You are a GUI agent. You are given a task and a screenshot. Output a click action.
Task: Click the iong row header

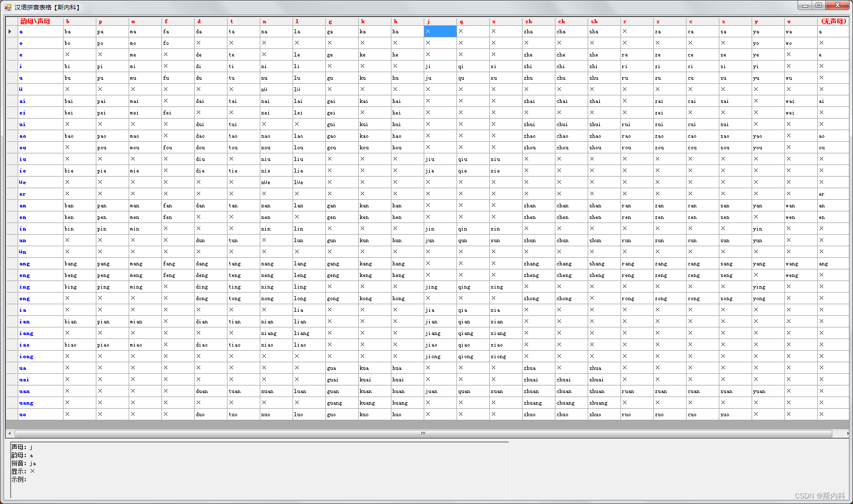coord(40,356)
